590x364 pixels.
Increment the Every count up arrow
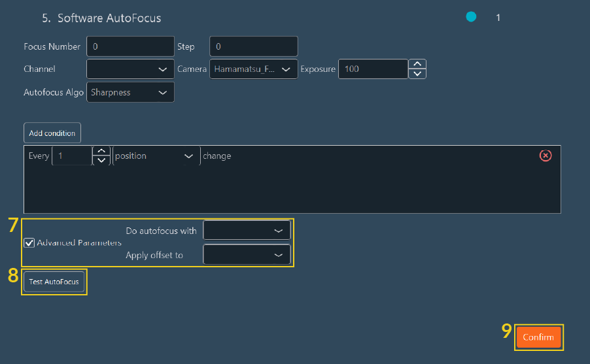point(101,152)
